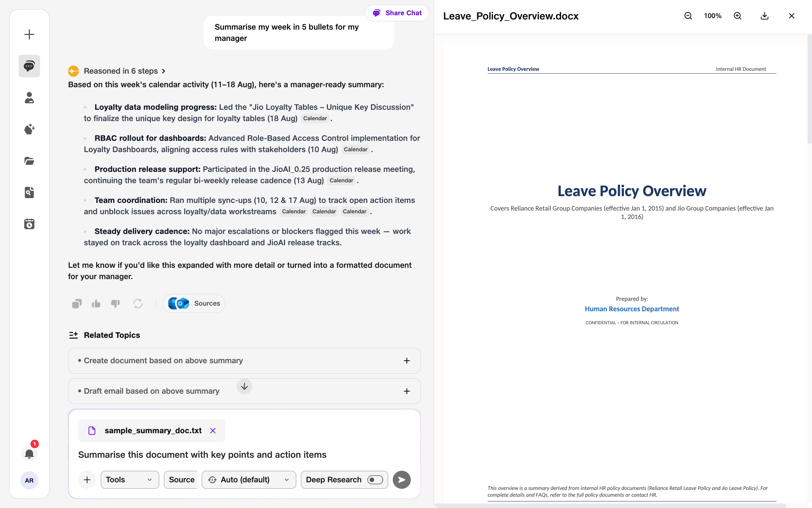Viewport: 812px width, 508px height.
Task: Remove sample_summary_doc.txt attachment
Action: click(x=213, y=430)
